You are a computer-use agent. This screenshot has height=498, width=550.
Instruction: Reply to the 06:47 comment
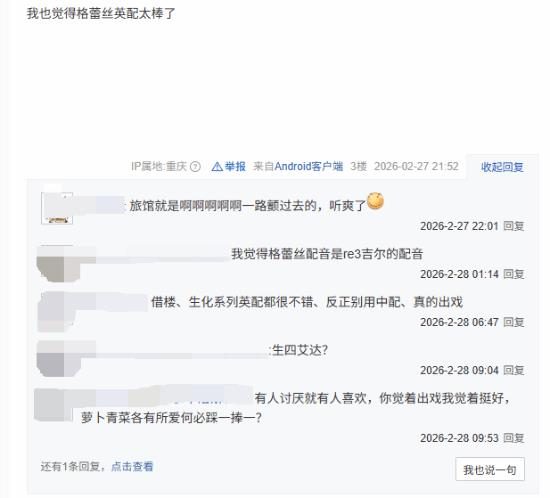pos(514,322)
